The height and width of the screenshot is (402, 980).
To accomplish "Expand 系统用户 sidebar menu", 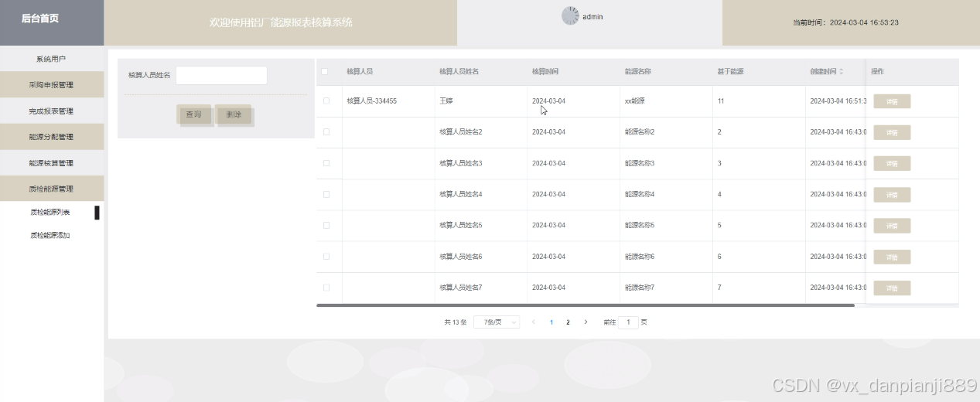I will point(52,59).
